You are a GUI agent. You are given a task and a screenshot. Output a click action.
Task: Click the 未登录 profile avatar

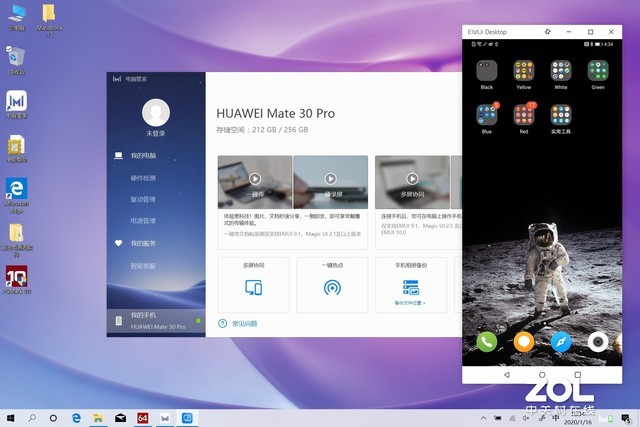156,112
